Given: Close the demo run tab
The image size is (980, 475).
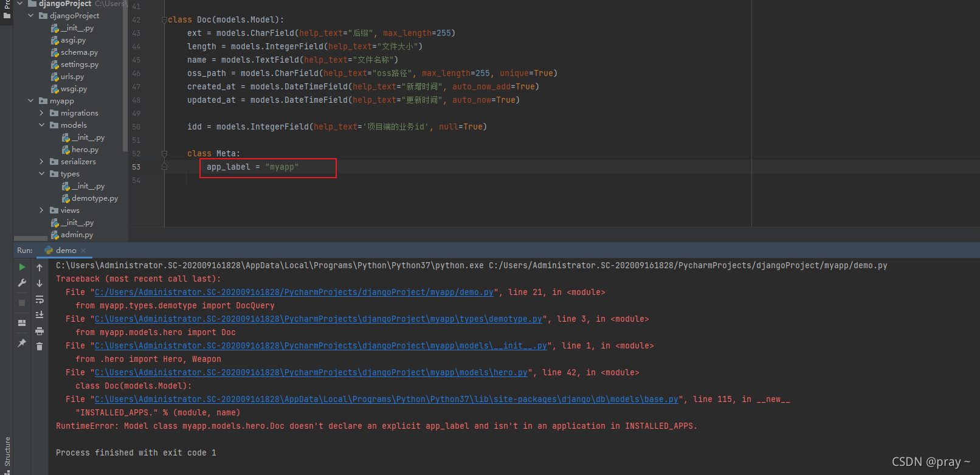Looking at the screenshot, I should point(83,251).
